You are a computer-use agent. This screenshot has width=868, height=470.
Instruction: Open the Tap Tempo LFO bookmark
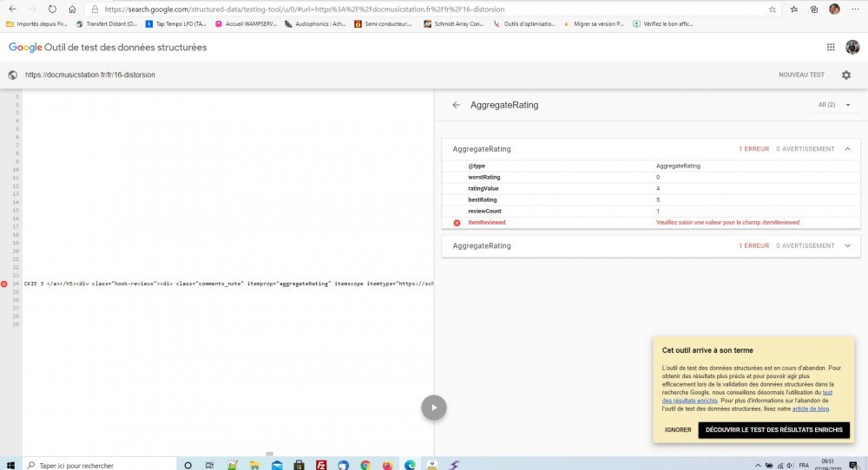pyautogui.click(x=175, y=23)
